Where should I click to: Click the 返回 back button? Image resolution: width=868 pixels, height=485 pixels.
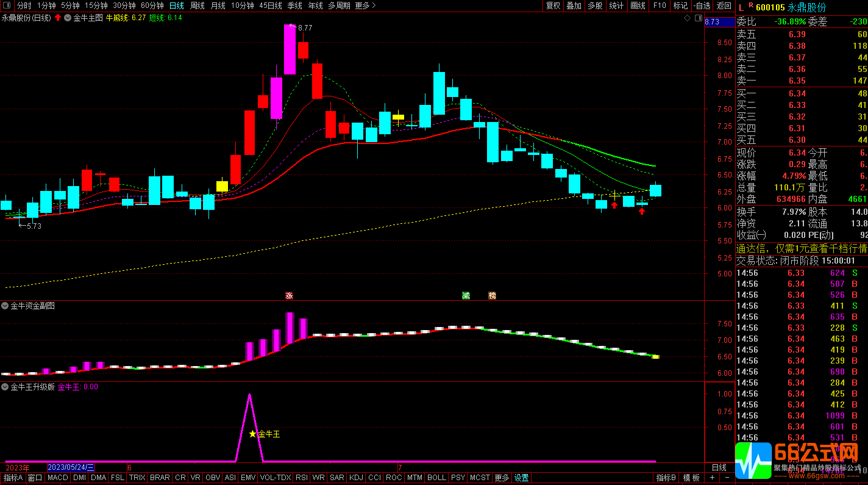[724, 5]
